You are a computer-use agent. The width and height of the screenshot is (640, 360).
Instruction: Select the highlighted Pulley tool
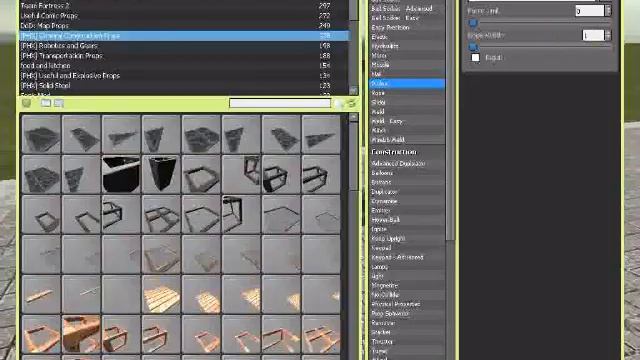(407, 83)
